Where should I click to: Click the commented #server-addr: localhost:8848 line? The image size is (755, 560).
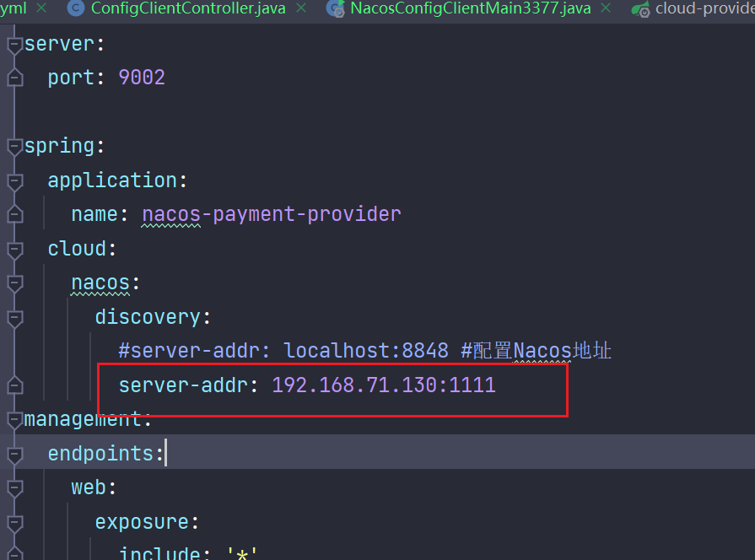364,351
